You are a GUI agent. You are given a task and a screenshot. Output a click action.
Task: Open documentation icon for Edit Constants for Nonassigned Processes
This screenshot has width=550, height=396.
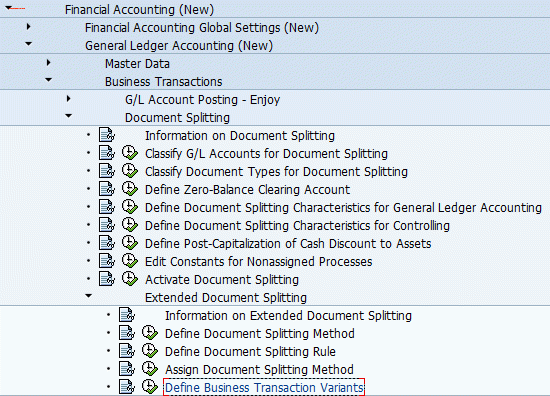pyautogui.click(x=107, y=261)
